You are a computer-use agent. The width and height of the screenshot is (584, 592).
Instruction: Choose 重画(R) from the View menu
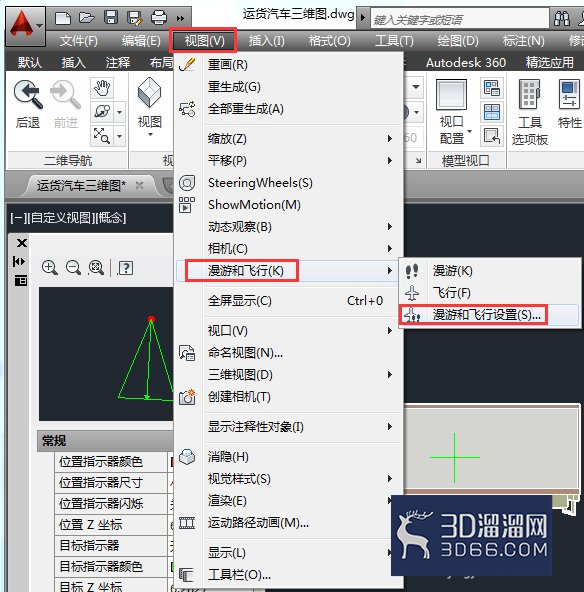coord(288,65)
